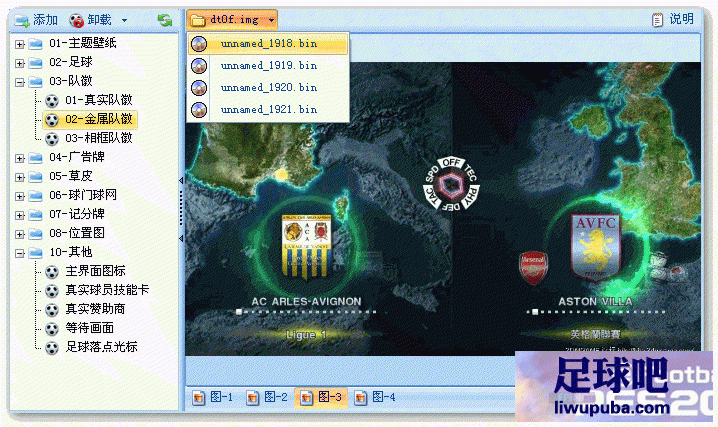Select the 03-队徽 folder label
The image size is (718, 427).
(x=71, y=81)
